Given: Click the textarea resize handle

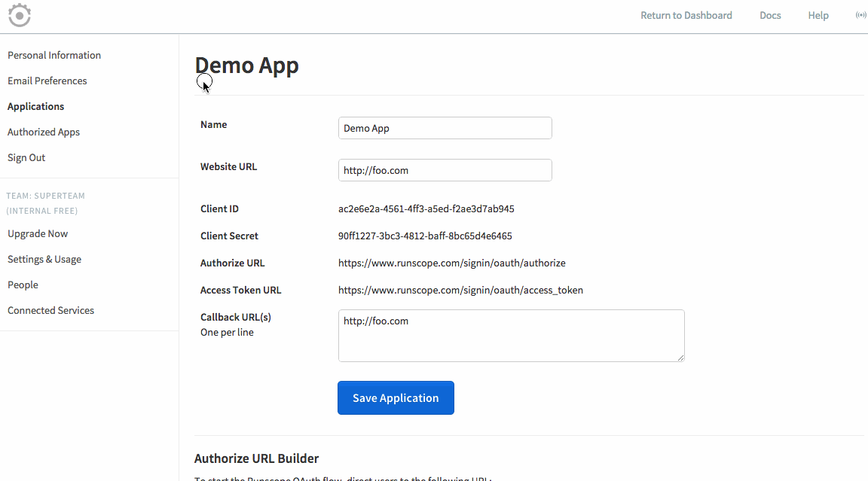Looking at the screenshot, I should [681, 358].
